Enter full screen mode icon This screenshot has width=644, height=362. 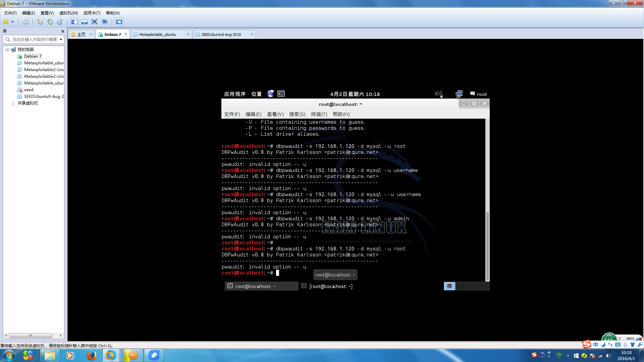94,22
